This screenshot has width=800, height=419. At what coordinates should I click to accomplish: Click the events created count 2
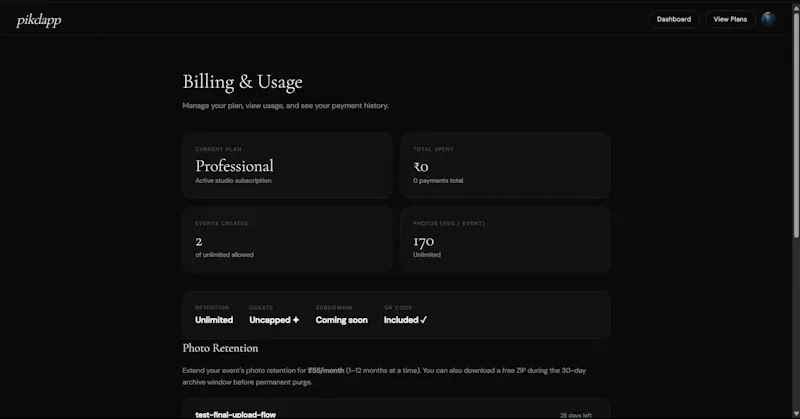(198, 241)
